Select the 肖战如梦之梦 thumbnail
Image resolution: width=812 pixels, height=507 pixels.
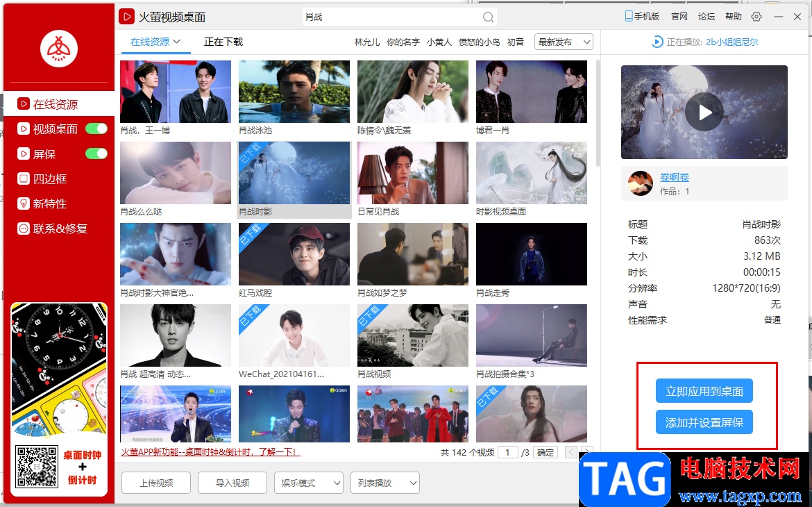[x=413, y=254]
